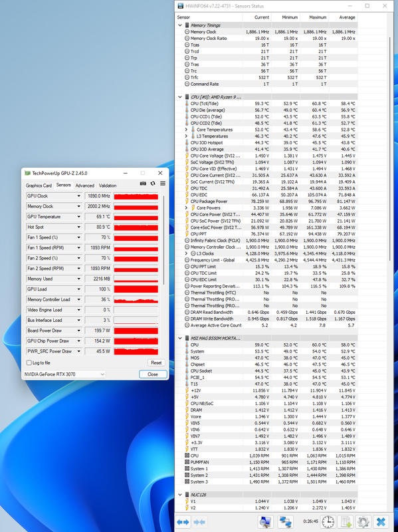398x532 pixels.
Task: Select the Sensors tab in GPU-Z
Action: [63, 185]
